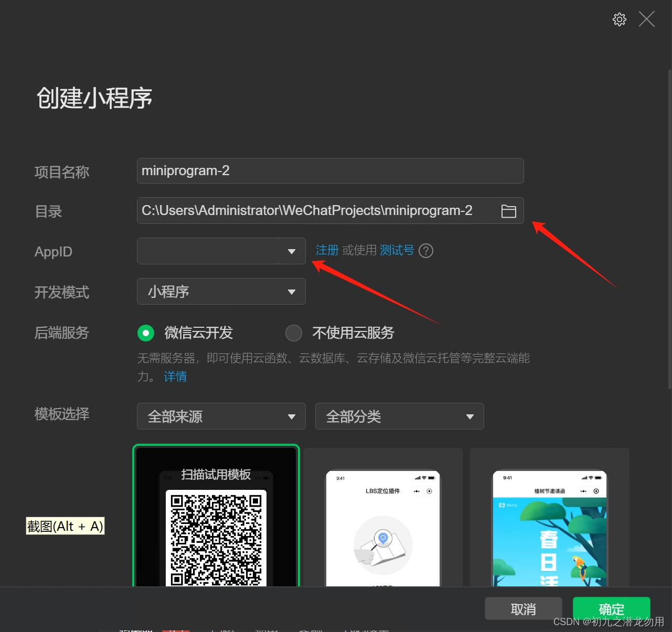Click the 后端服务 label
This screenshot has height=632, width=672.
coord(62,333)
